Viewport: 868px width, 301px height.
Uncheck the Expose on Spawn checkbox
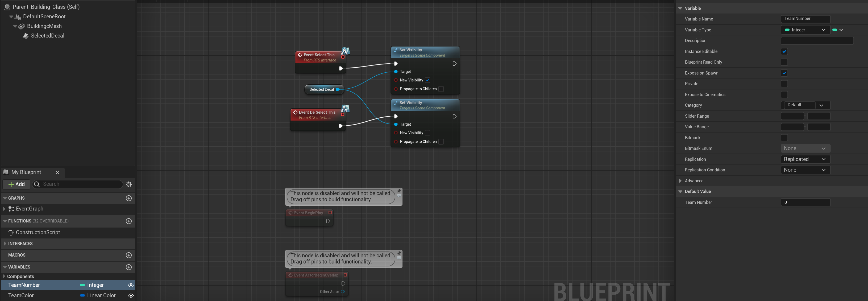tap(784, 73)
